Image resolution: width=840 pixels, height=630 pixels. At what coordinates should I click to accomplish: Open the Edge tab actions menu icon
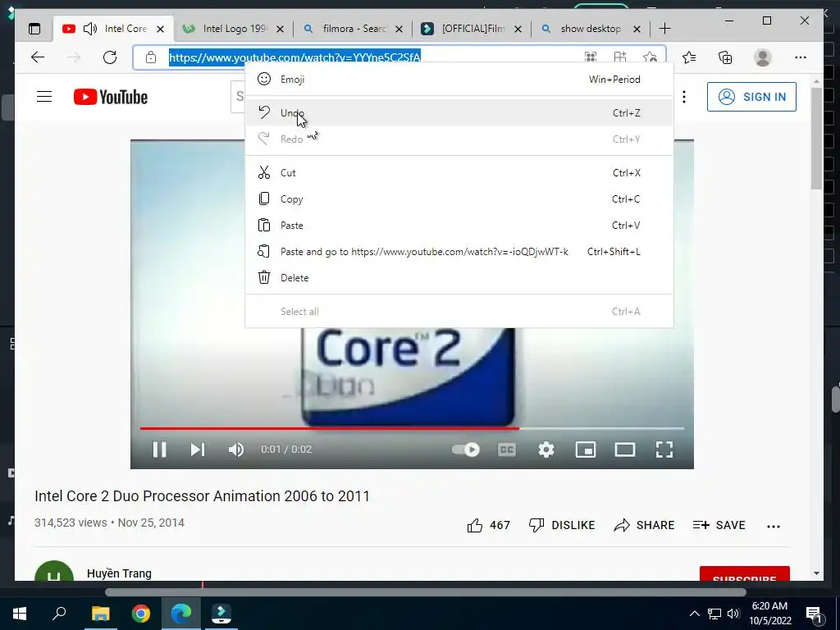pyautogui.click(x=34, y=29)
